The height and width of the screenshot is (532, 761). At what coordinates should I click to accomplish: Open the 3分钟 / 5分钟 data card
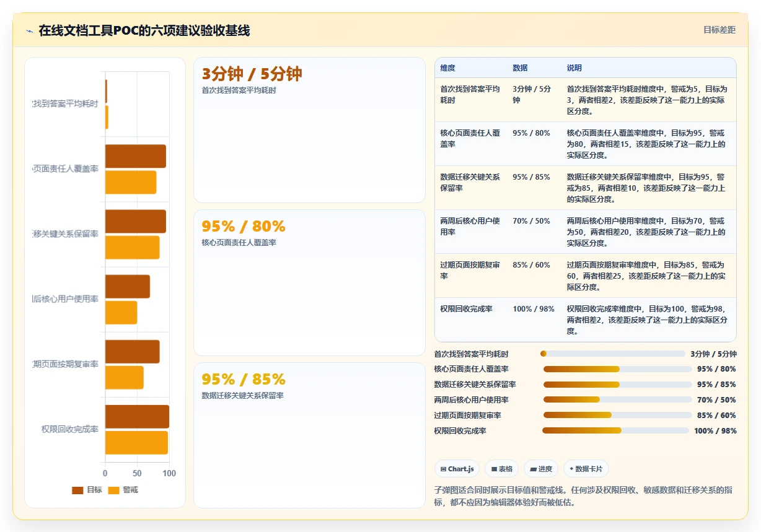pos(309,130)
